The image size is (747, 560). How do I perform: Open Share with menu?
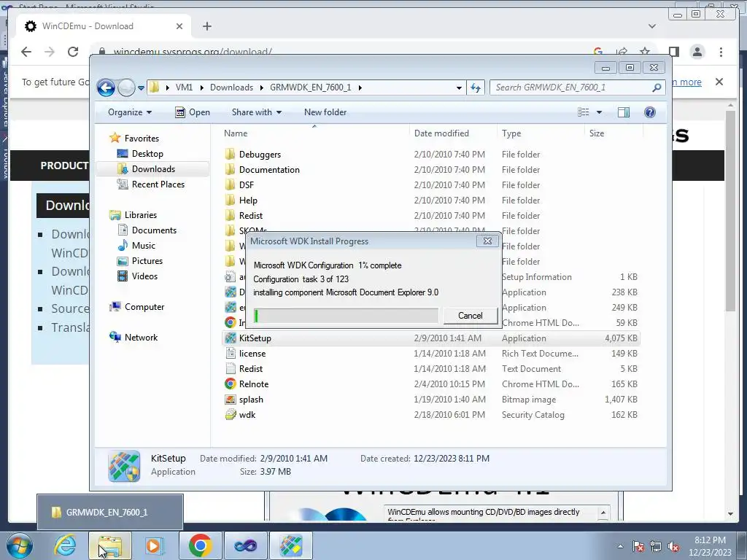pyautogui.click(x=256, y=112)
